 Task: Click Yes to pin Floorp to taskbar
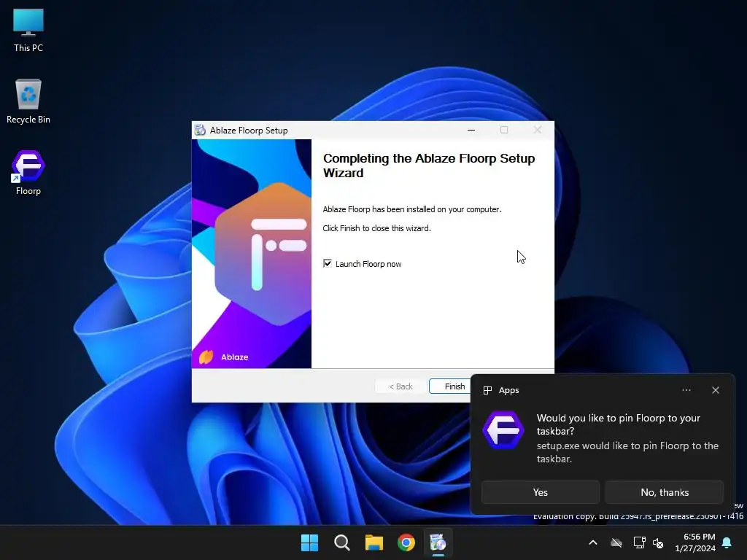click(541, 492)
